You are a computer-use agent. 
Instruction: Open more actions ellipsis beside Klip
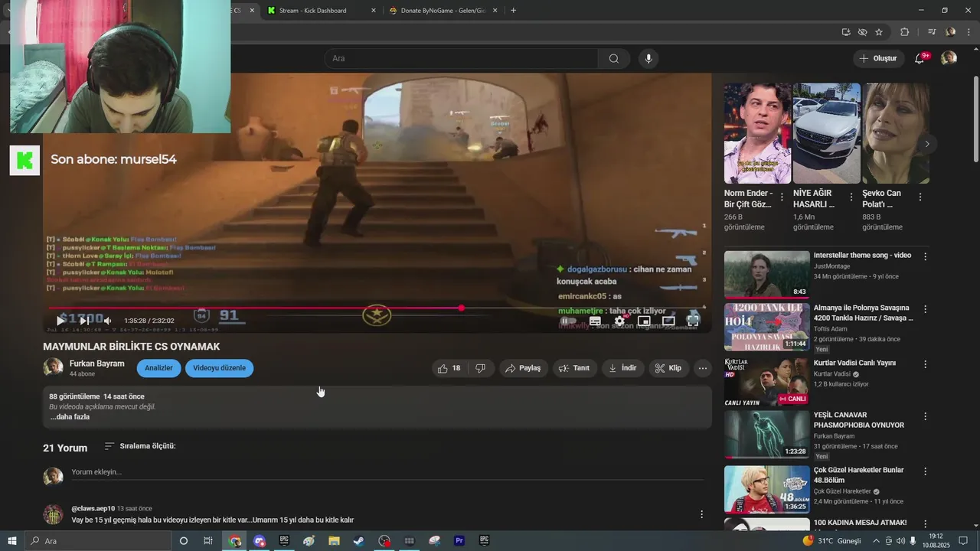tap(702, 368)
